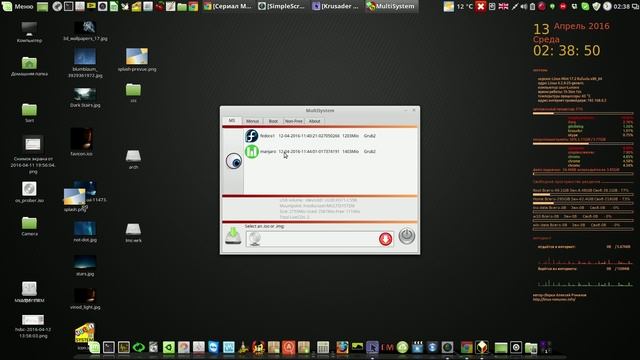Click the CD disc icon in iso field
The height and width of the screenshot is (360, 640).
pyautogui.click(x=255, y=239)
